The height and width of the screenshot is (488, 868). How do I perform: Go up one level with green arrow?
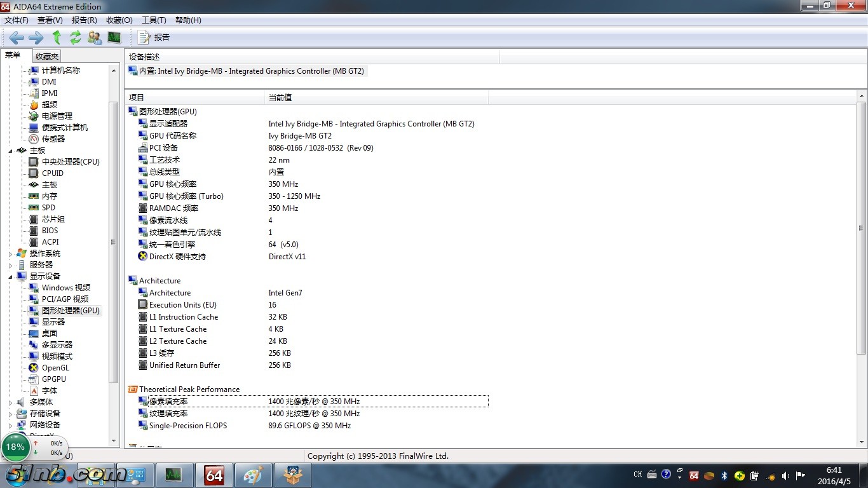[x=57, y=37]
